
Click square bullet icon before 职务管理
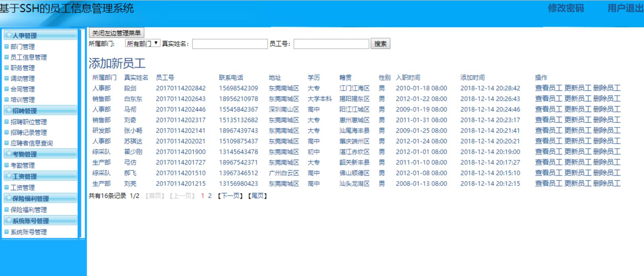pos(7,68)
